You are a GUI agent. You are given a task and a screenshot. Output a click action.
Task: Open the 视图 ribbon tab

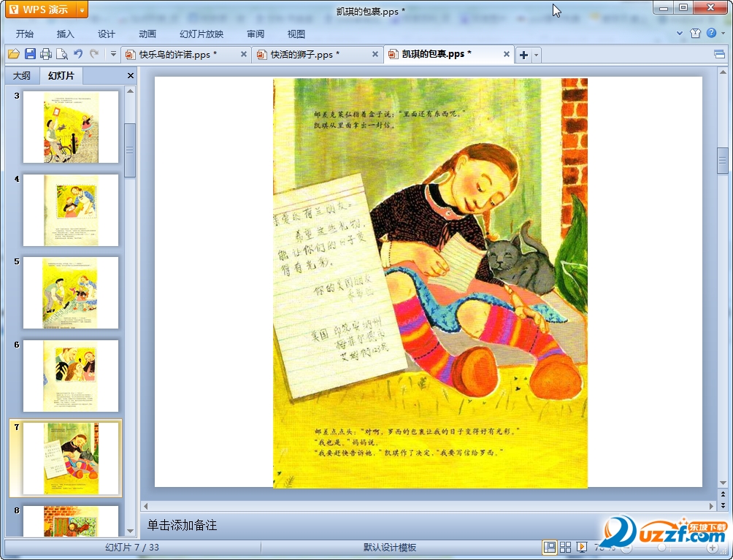click(x=296, y=34)
